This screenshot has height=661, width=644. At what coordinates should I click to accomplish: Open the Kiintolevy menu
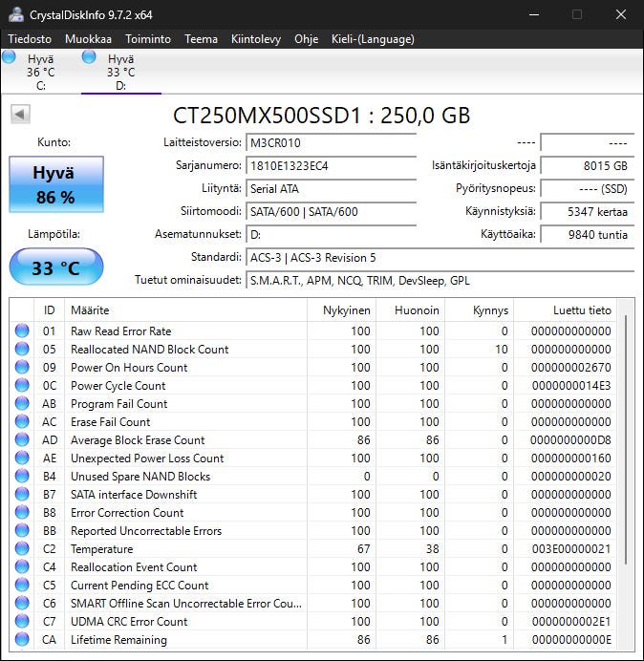pyautogui.click(x=255, y=39)
